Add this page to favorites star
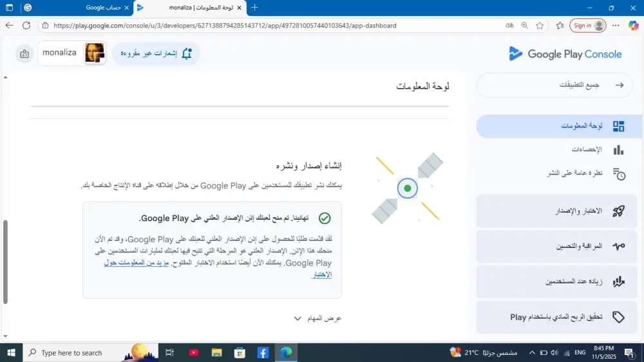Screen dimensions: 644x362 (540, 26)
